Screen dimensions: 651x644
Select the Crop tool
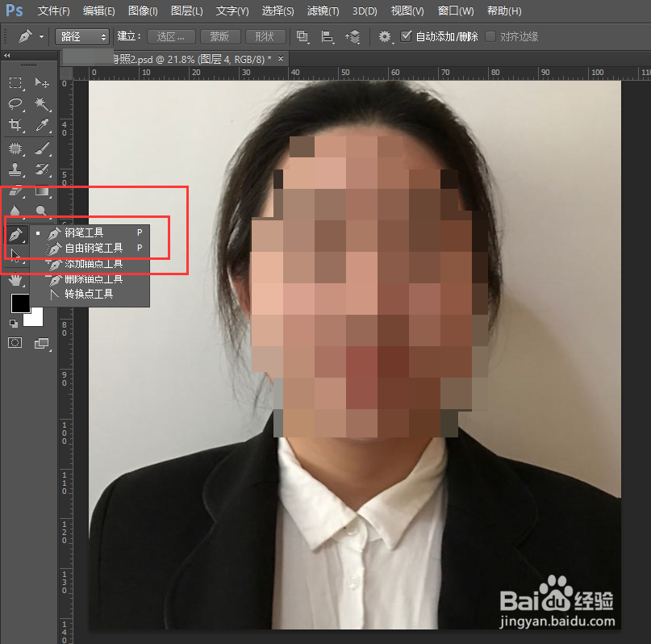15,124
